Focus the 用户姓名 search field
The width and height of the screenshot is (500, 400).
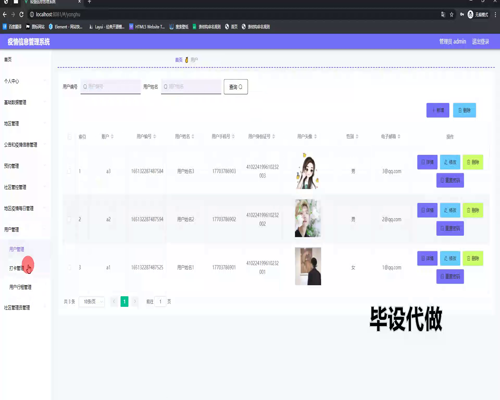pos(191,87)
